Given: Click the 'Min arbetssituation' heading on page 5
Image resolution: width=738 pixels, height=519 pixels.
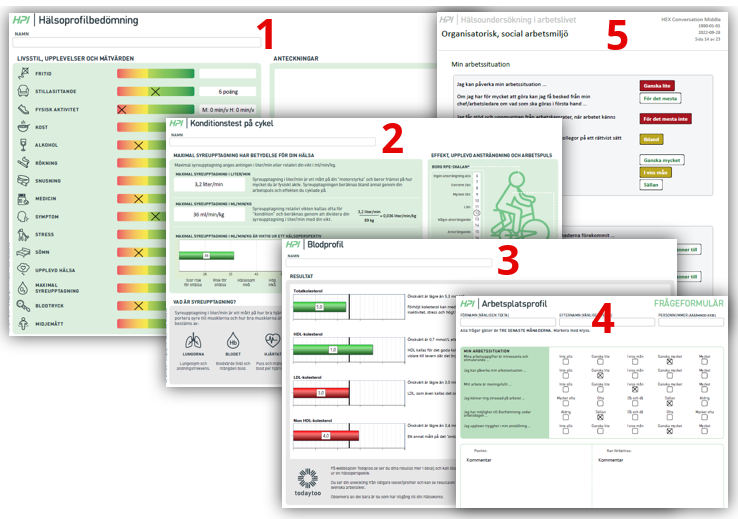Looking at the screenshot, I should click(481, 64).
